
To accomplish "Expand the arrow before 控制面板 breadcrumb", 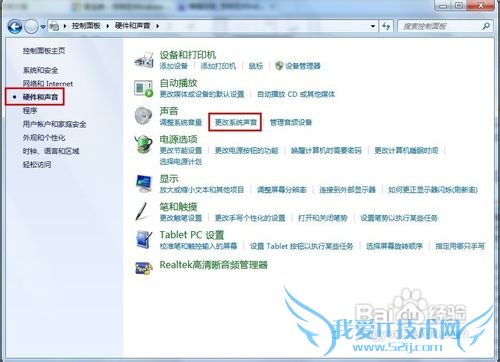I will click(65, 26).
